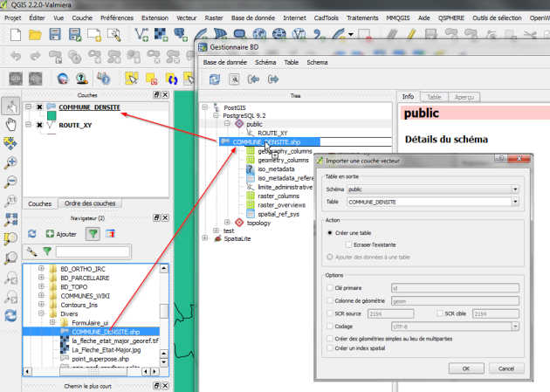
Task: Open the Raster menu
Action: tap(214, 17)
